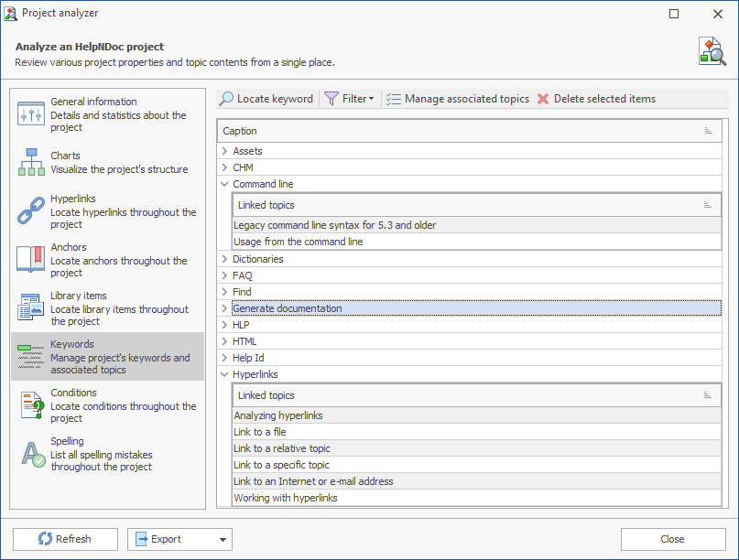Expand the Dictionaries keyword
This screenshot has height=560, width=739.
[224, 259]
